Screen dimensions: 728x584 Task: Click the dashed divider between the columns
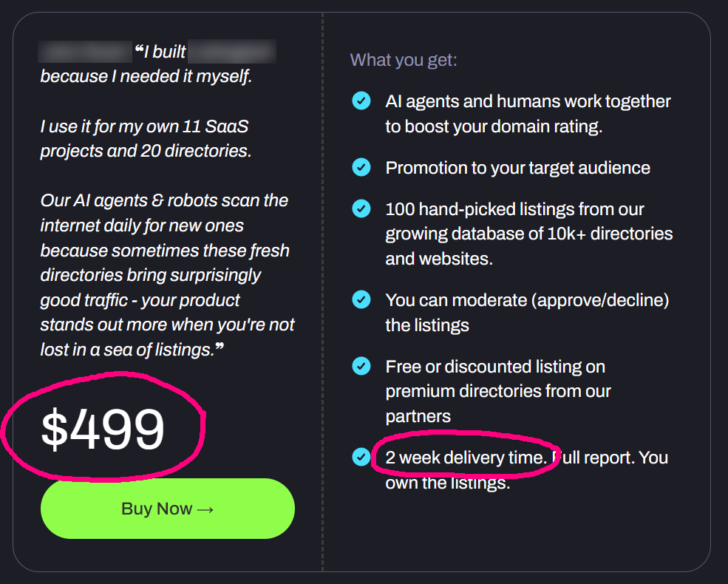pyautogui.click(x=323, y=292)
